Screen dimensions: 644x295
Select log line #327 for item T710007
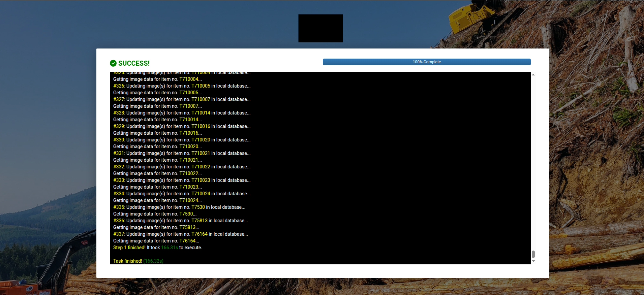(182, 99)
